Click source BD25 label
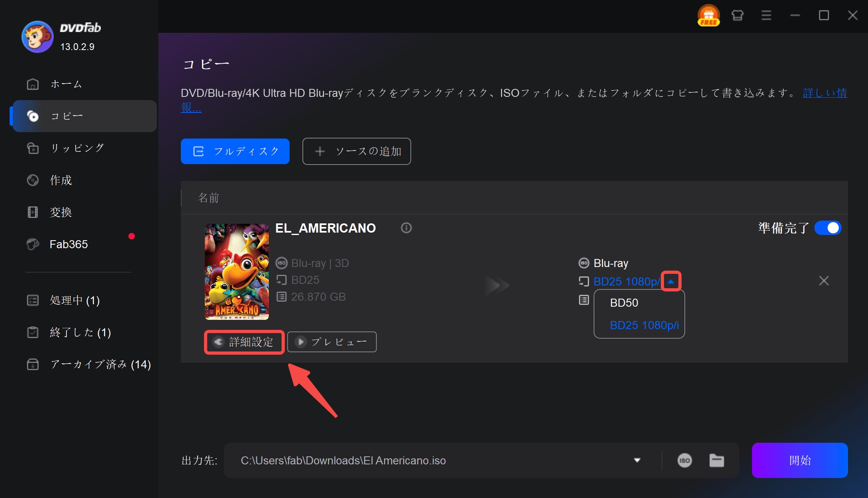The image size is (868, 498). (305, 280)
